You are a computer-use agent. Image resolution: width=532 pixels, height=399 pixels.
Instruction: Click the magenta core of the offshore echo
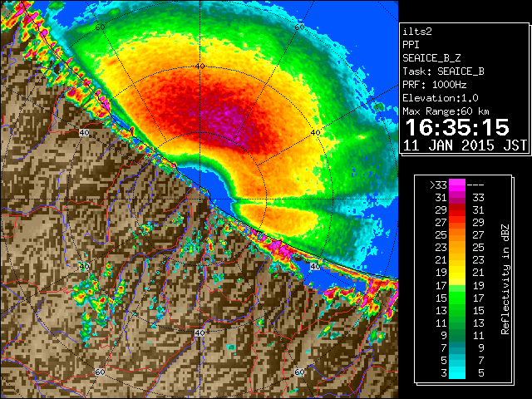coord(225,119)
